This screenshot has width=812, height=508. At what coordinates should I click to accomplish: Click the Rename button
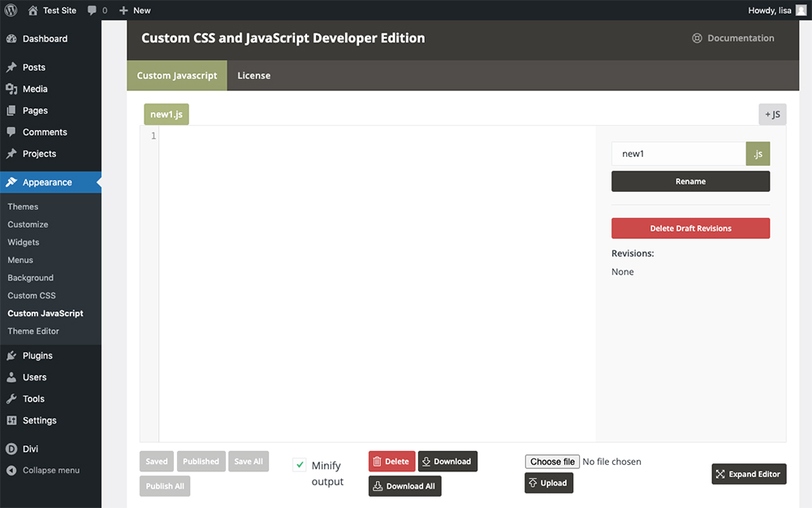tap(690, 181)
